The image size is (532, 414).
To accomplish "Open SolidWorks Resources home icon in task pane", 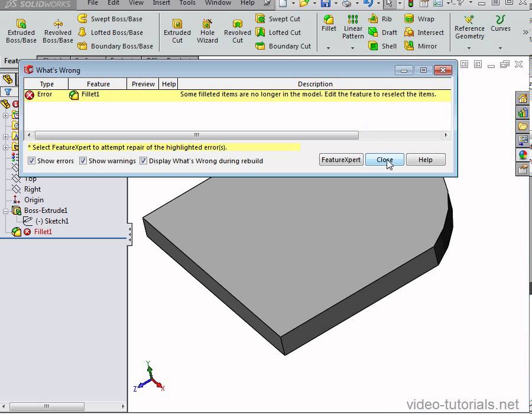I will point(523,99).
